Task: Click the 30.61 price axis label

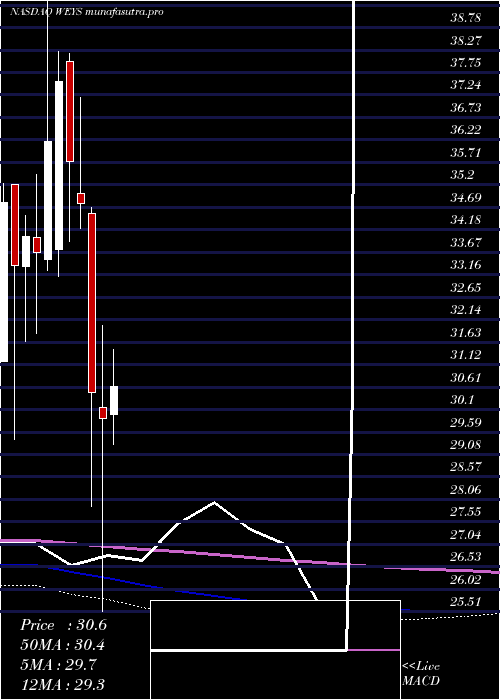Action: (x=466, y=378)
